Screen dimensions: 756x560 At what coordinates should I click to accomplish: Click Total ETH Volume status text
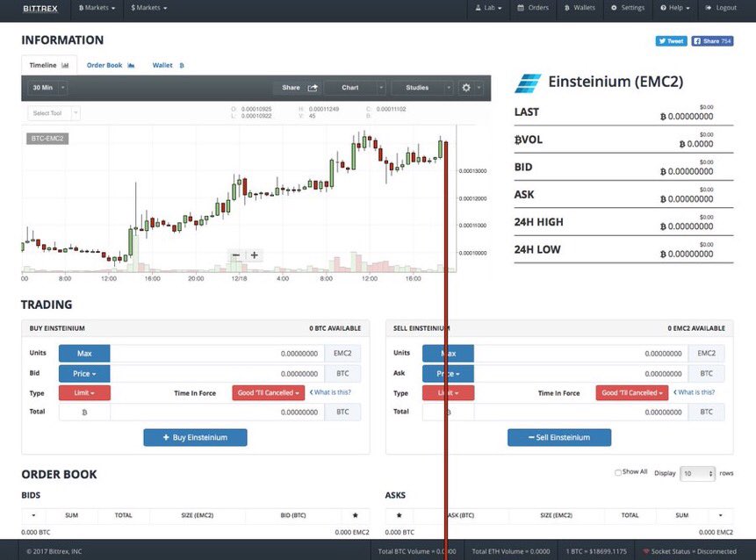pos(511,551)
